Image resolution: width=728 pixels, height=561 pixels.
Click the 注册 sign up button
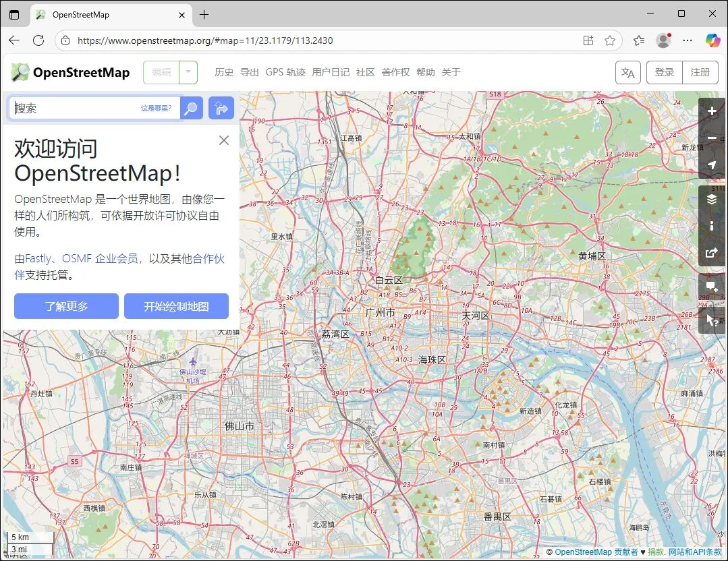point(700,73)
